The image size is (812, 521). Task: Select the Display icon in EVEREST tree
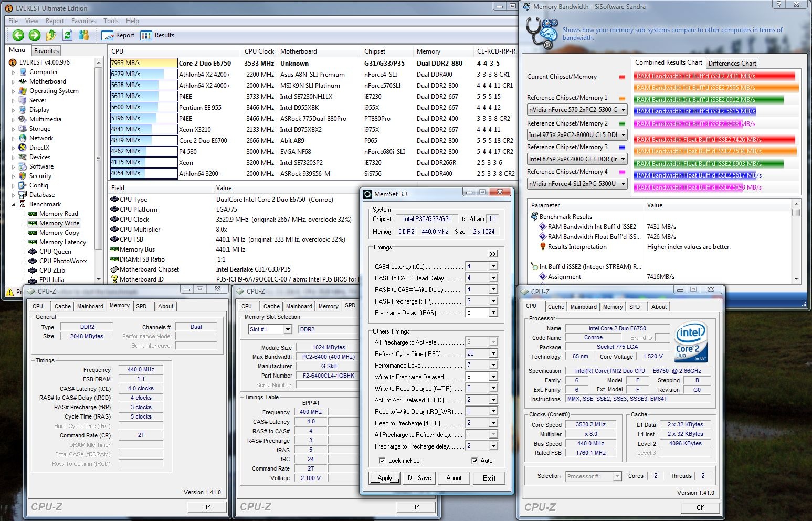(23, 110)
